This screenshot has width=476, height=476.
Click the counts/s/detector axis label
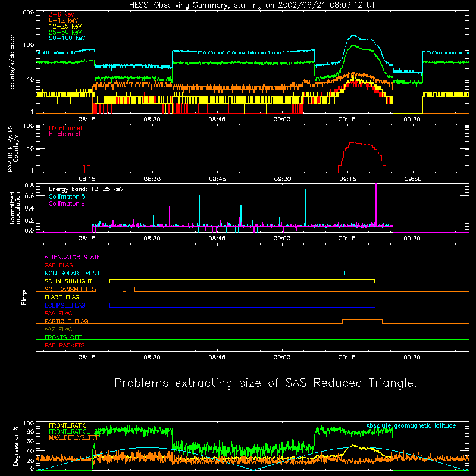coord(12,62)
